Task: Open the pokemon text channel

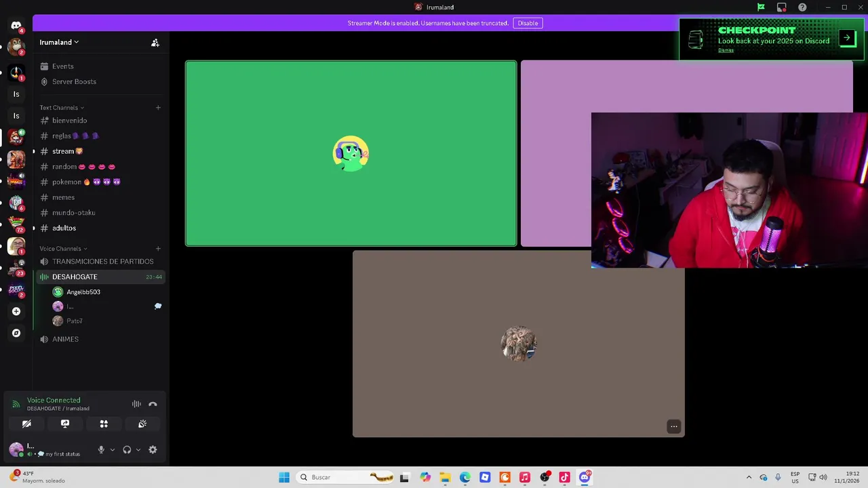Action: [102, 182]
